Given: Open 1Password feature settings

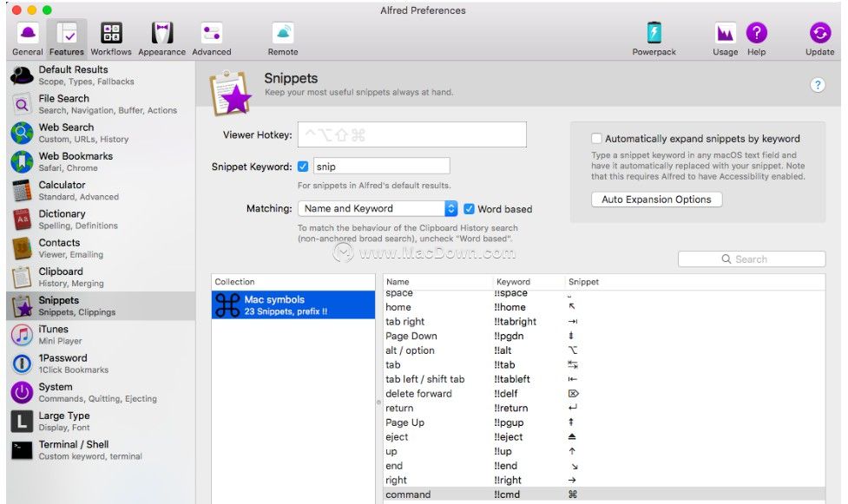Looking at the screenshot, I should coord(102,363).
